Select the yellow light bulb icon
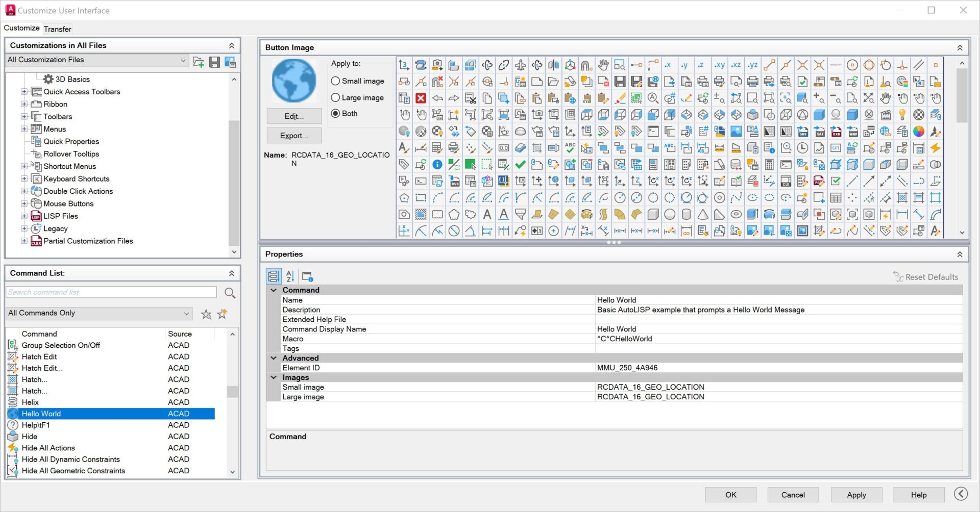Image resolution: width=980 pixels, height=512 pixels. pyautogui.click(x=902, y=115)
